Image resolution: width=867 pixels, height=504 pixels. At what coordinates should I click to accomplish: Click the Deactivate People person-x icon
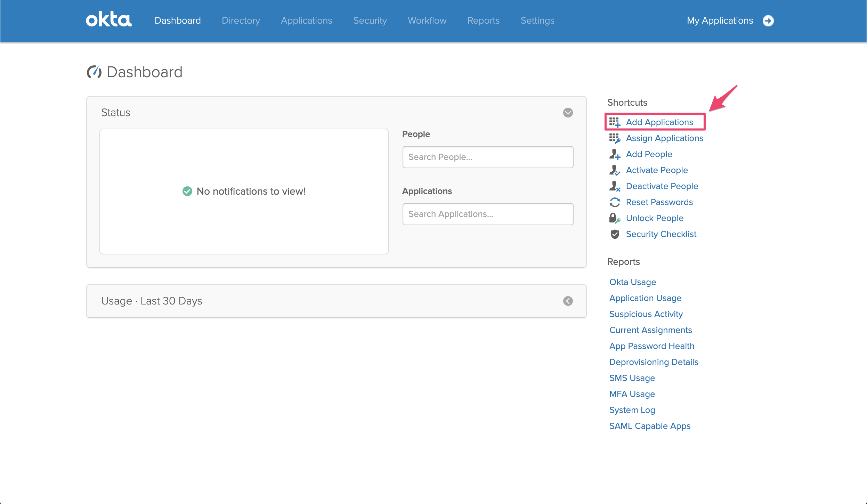point(615,186)
